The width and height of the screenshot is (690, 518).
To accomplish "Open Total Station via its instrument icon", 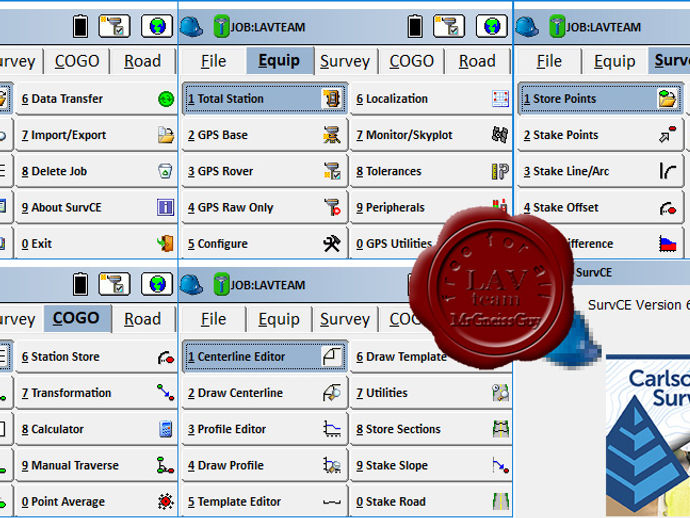I will [x=331, y=99].
